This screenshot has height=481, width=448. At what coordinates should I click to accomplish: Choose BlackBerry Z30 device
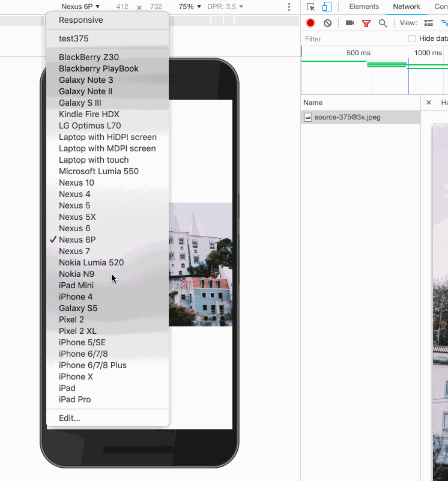107,57
